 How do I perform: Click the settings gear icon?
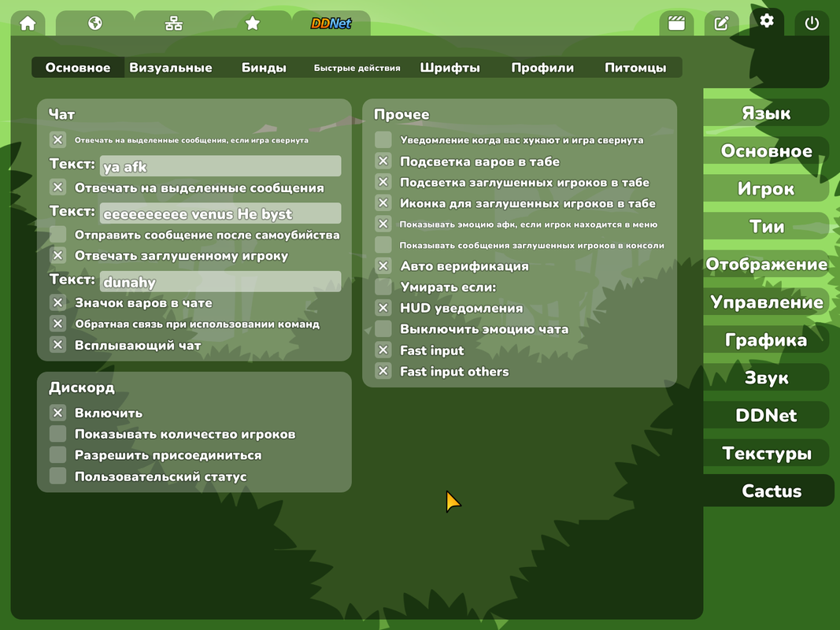pos(767,21)
